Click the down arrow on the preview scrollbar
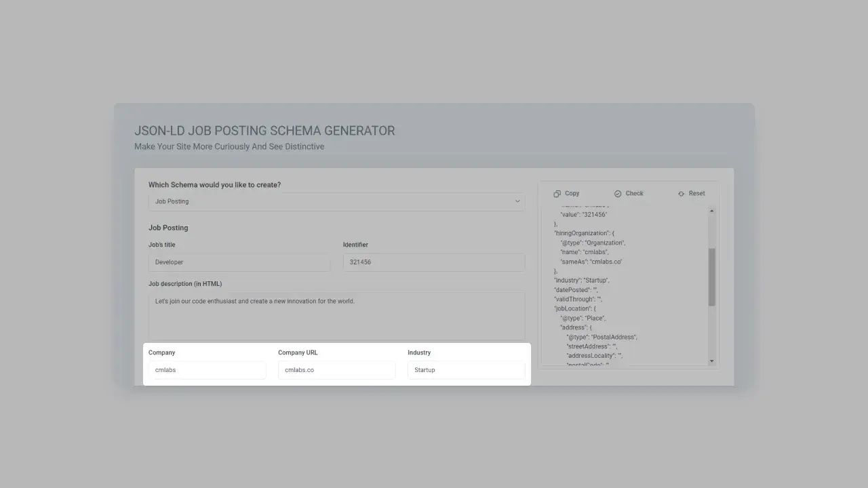 713,361
